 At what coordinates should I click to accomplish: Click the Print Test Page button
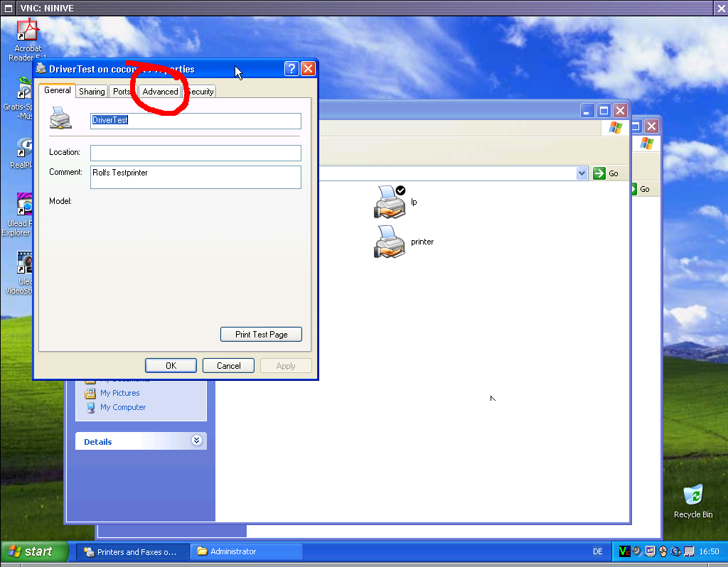tap(261, 335)
